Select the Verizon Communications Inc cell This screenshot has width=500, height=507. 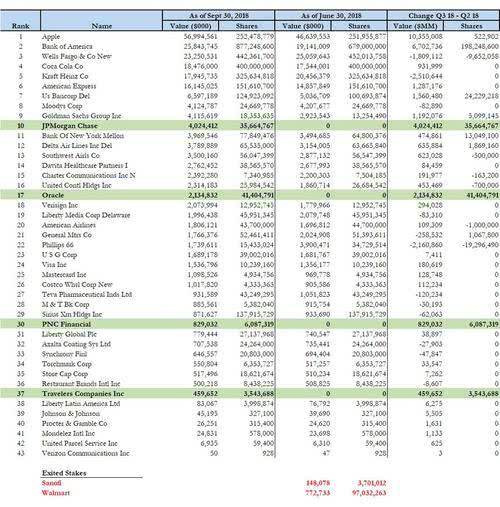point(85,453)
